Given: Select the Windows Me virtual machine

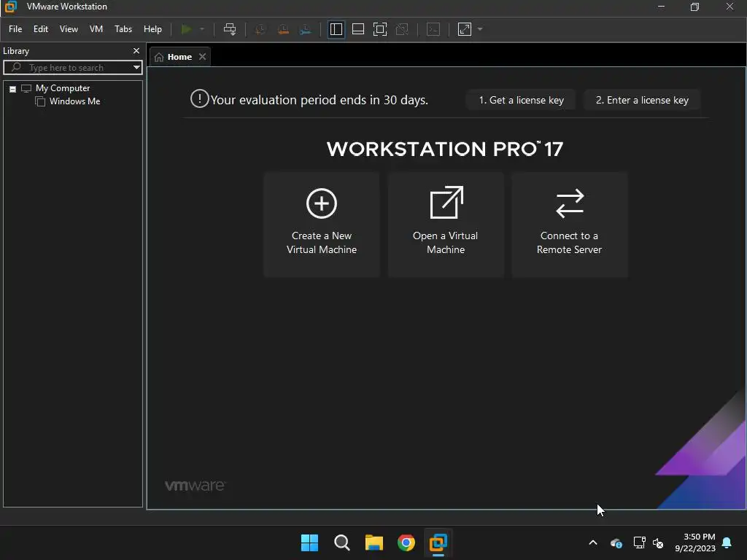Looking at the screenshot, I should [x=75, y=101].
